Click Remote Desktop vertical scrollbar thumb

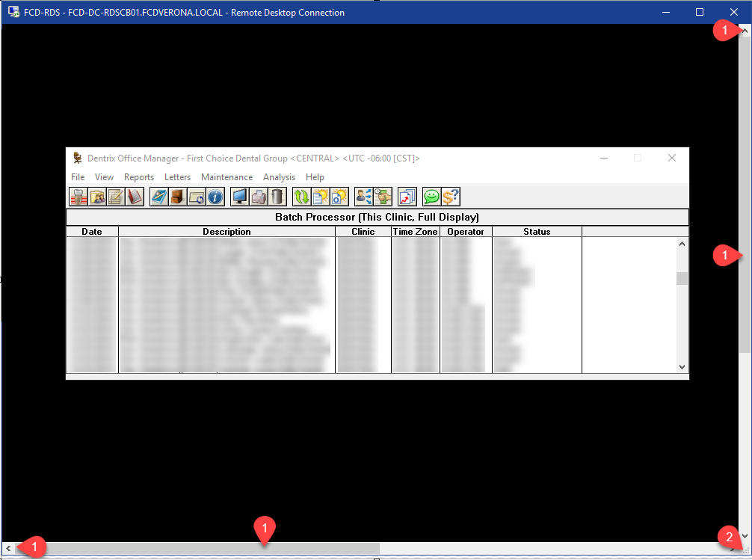pyautogui.click(x=745, y=194)
